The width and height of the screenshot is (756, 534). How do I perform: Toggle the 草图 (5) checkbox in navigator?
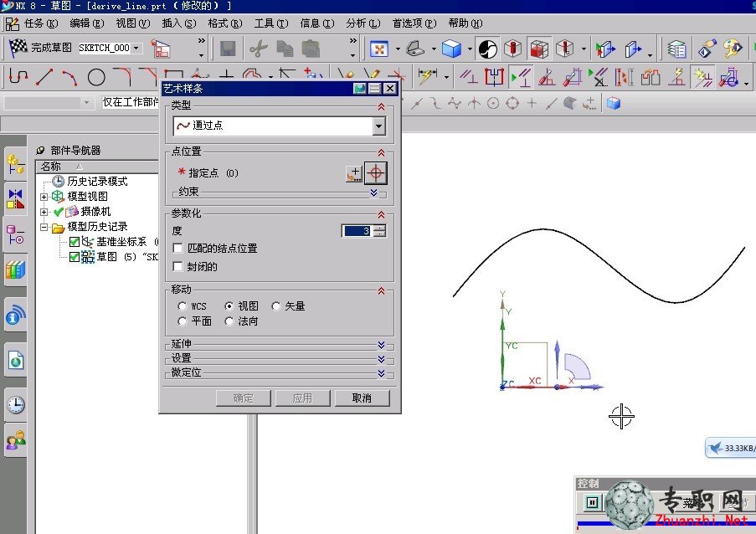75,256
